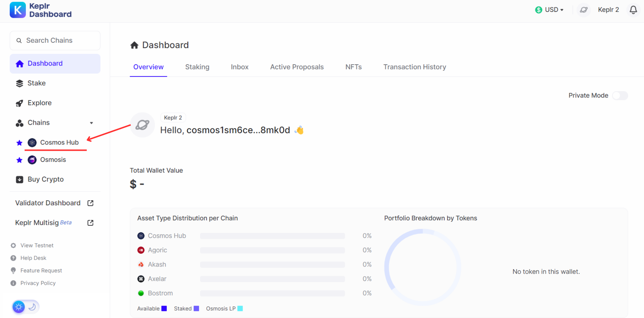Click the View Testnet circle icon
The image size is (644, 318).
click(13, 245)
